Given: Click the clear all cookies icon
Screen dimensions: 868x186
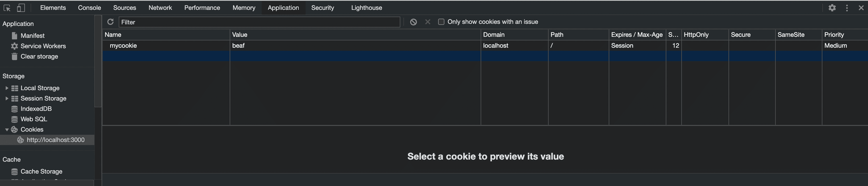Looking at the screenshot, I should click(414, 22).
